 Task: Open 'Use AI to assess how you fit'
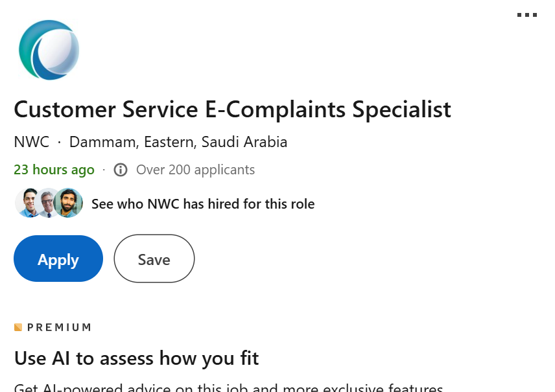(137, 358)
